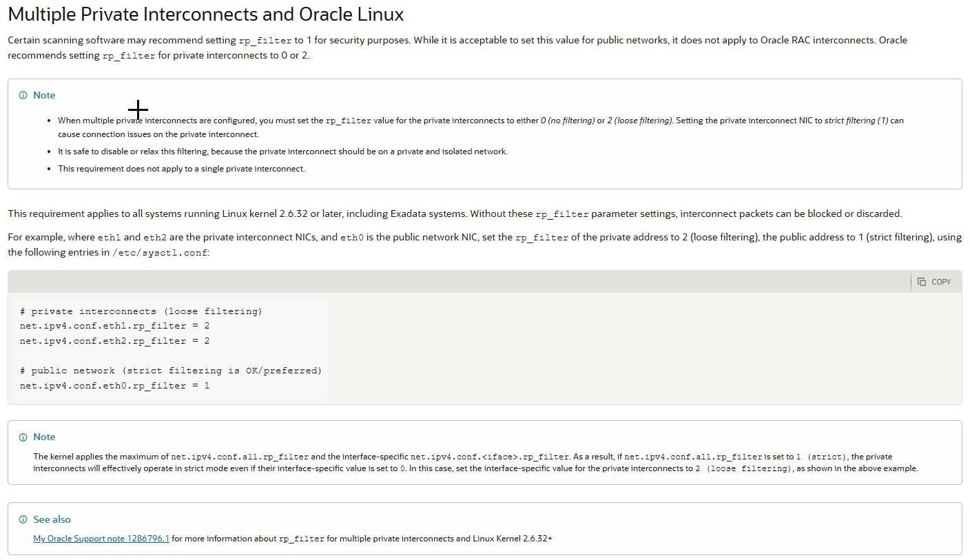Image resolution: width=970 pixels, height=560 pixels.
Task: Click the note text starting "The kernel applies the maximum"
Action: (x=475, y=463)
